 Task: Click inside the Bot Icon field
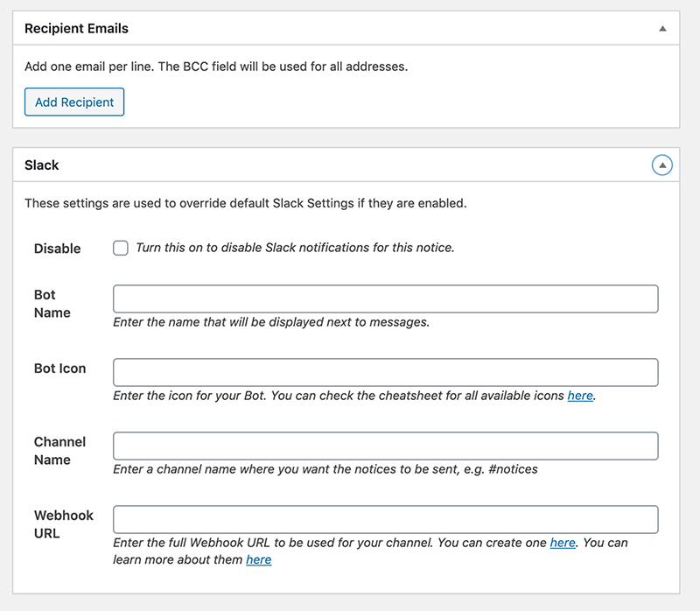(385, 372)
